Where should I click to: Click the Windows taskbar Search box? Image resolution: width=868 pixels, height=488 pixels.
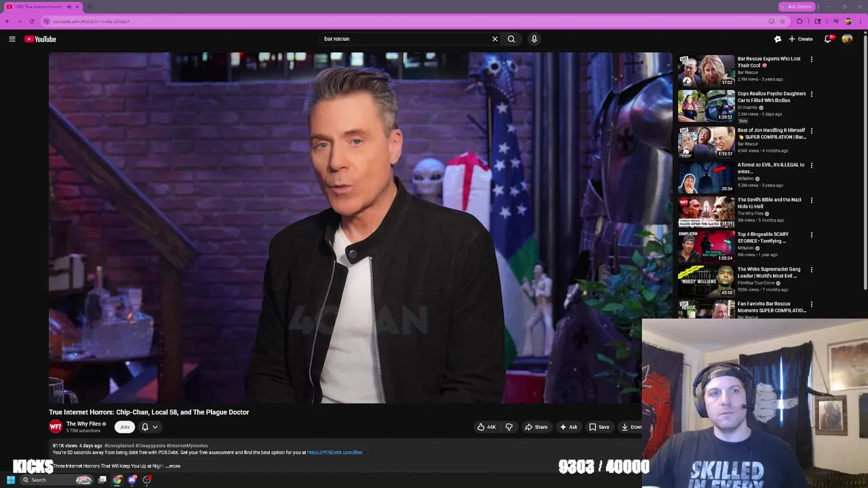[x=56, y=480]
